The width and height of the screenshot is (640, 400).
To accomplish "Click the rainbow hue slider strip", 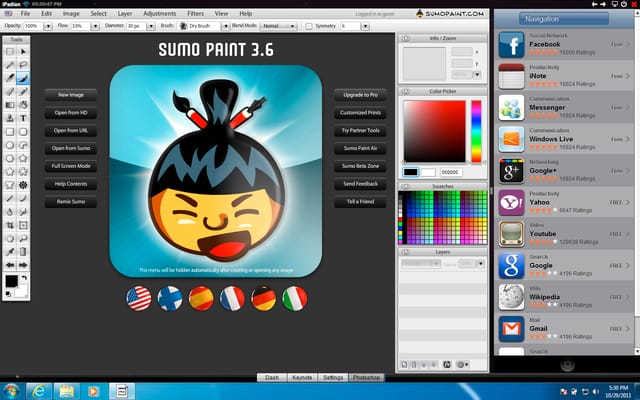I will tap(476, 131).
